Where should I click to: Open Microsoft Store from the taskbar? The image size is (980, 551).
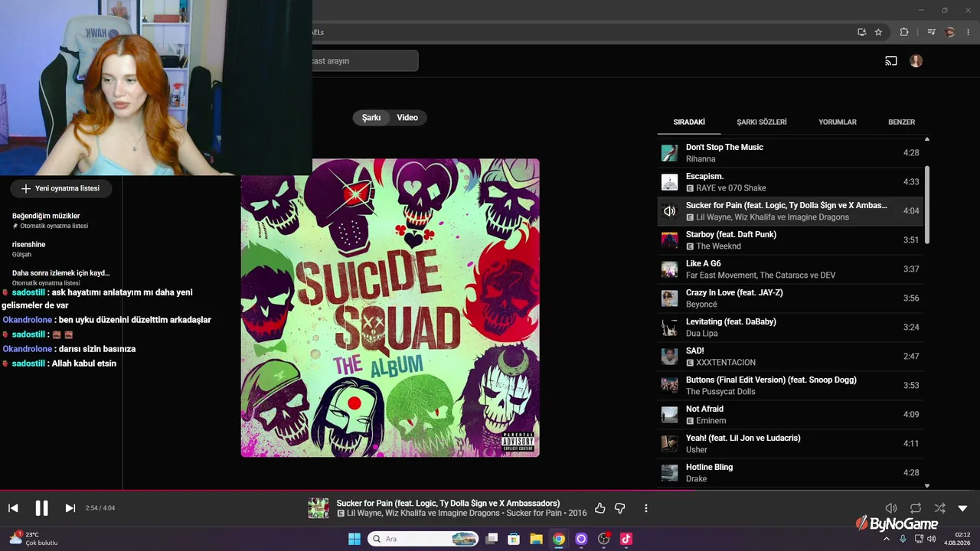click(x=514, y=539)
